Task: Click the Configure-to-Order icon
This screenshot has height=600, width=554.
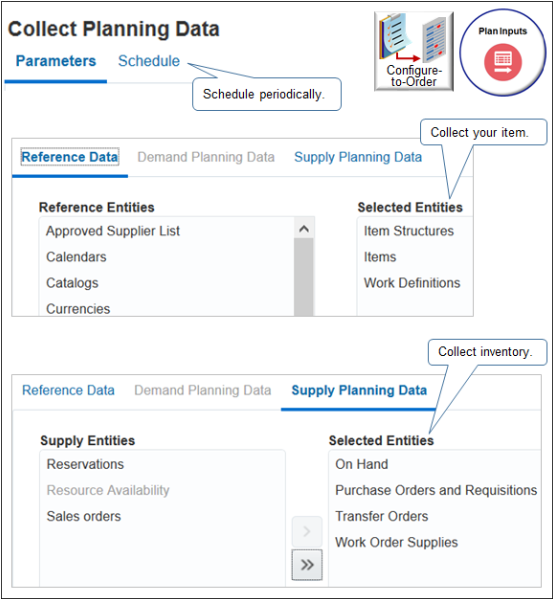Action: click(414, 51)
